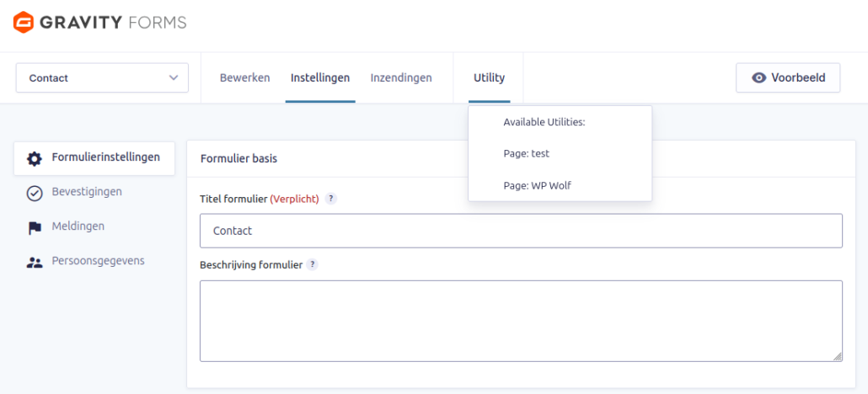This screenshot has height=394, width=868.
Task: Navigate to Persoonsgegevens settings
Action: point(98,261)
